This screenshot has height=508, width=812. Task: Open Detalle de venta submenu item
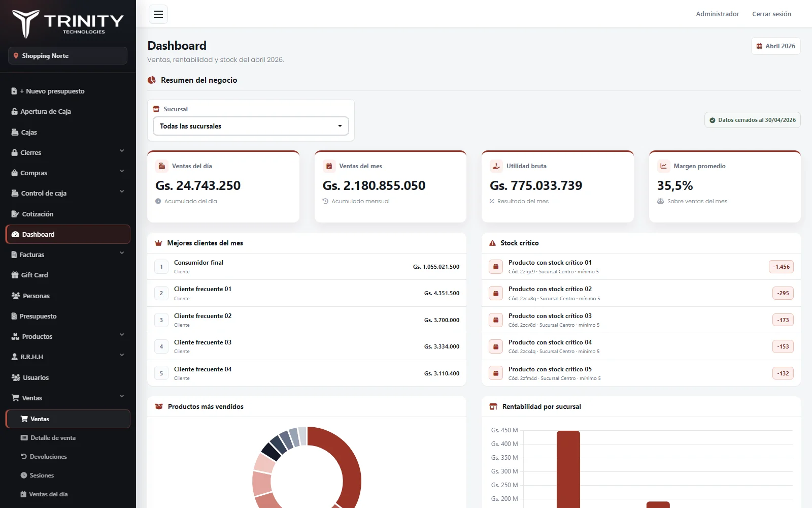point(68,438)
